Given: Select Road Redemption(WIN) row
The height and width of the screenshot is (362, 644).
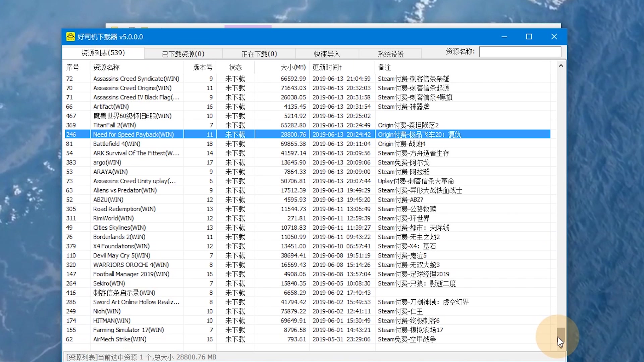Looking at the screenshot, I should (x=307, y=209).
